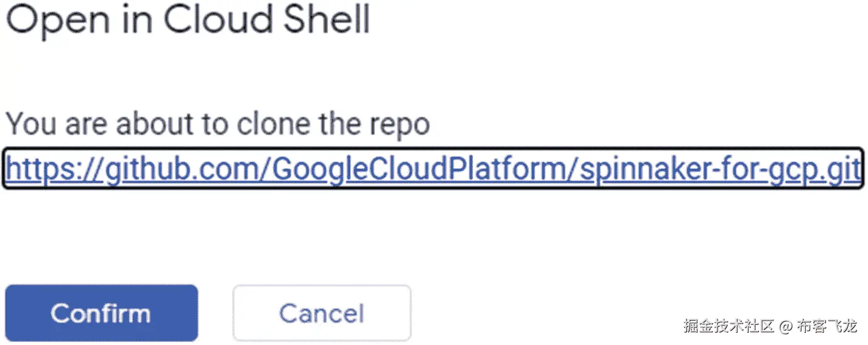Click the Confirm button
This screenshot has width=868, height=345.
pos(101,313)
